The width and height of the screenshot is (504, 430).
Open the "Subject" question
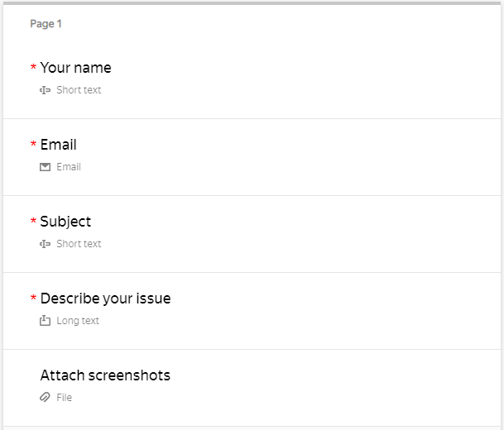click(x=65, y=222)
